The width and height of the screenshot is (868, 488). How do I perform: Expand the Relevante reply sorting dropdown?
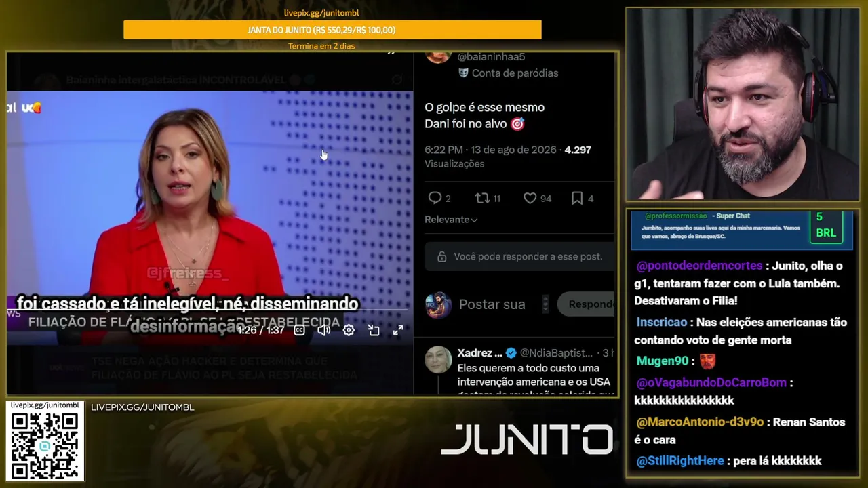[x=451, y=220]
